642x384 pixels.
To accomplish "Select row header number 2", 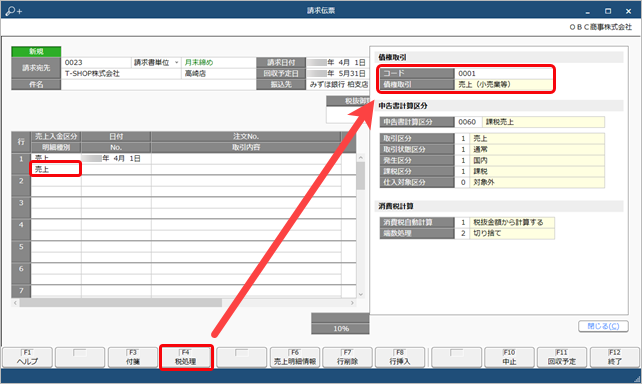I will pos(21,185).
